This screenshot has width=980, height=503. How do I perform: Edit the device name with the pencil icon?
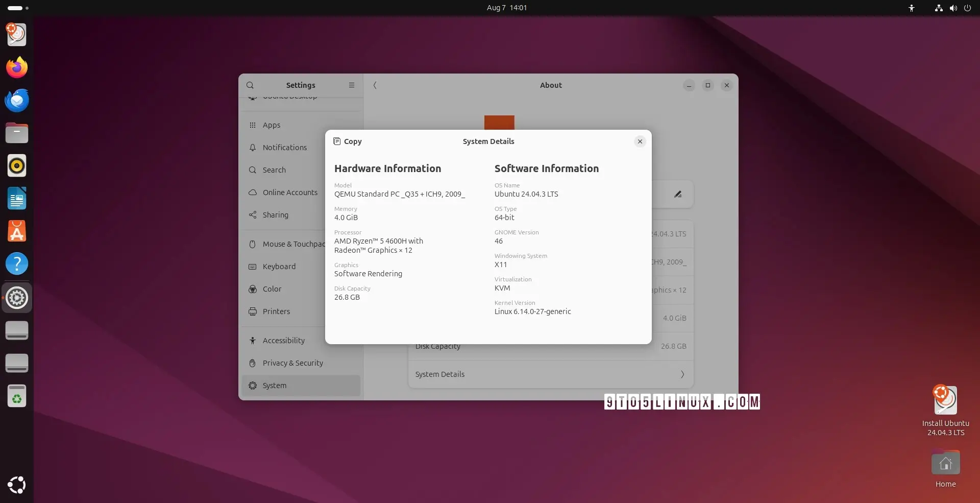678,194
